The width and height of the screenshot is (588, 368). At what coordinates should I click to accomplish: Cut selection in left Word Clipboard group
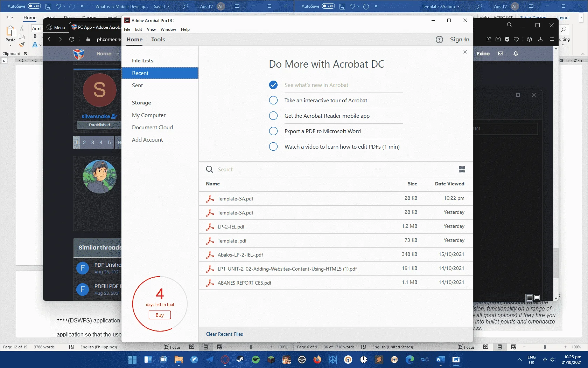point(22,28)
